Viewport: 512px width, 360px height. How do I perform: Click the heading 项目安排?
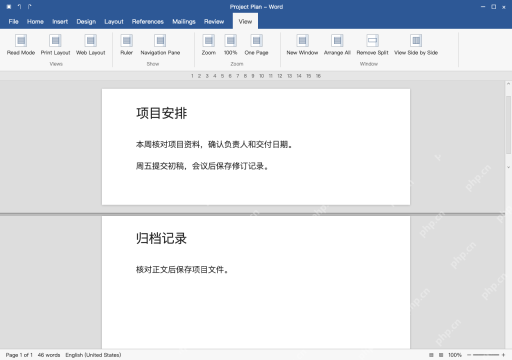pyautogui.click(x=161, y=113)
